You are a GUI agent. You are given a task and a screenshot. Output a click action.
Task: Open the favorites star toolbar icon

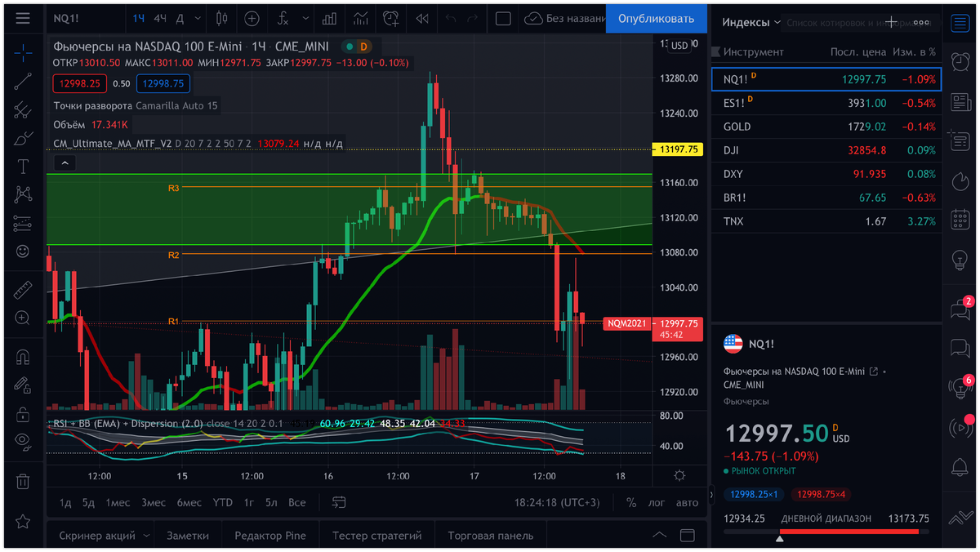[x=23, y=521]
